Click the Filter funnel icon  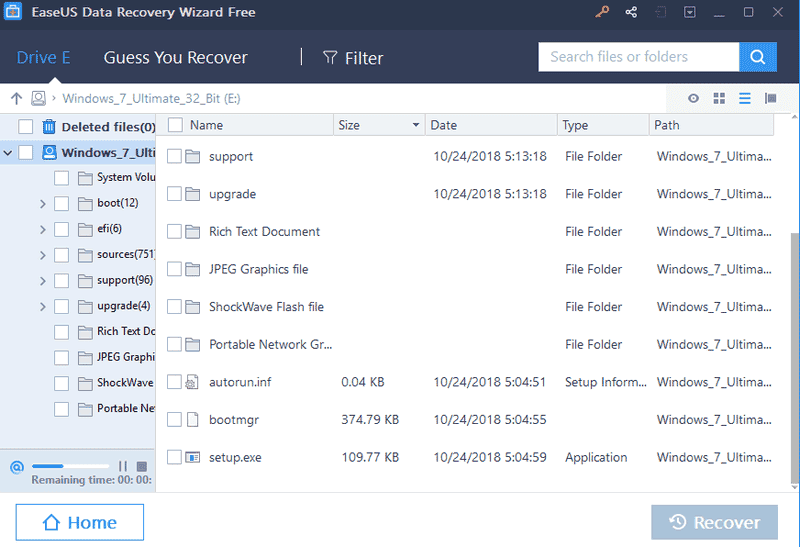tap(330, 58)
